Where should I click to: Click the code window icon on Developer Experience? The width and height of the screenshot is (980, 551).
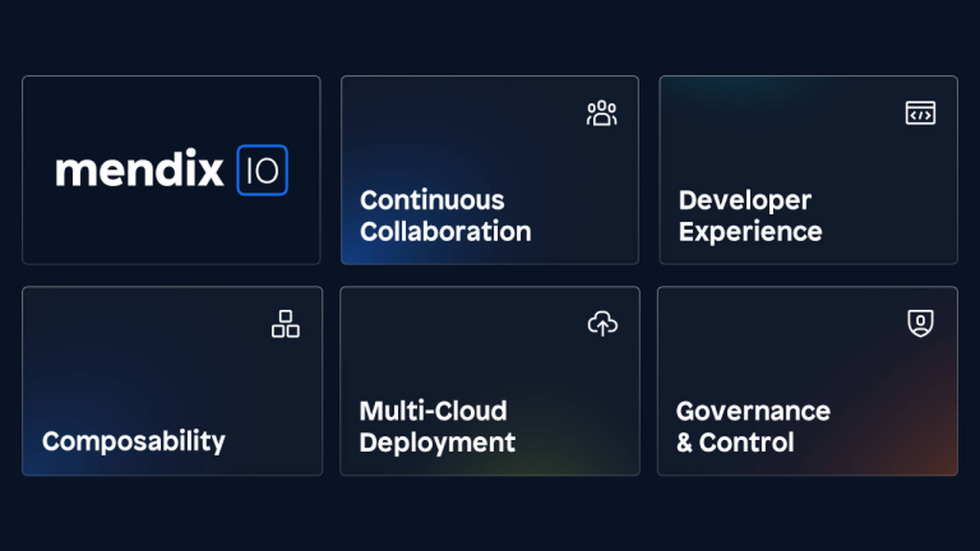click(x=920, y=113)
